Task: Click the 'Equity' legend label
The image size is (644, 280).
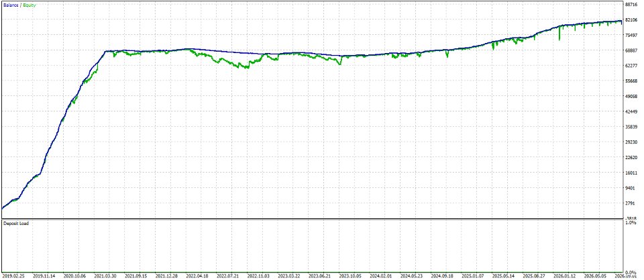Action: [30, 6]
